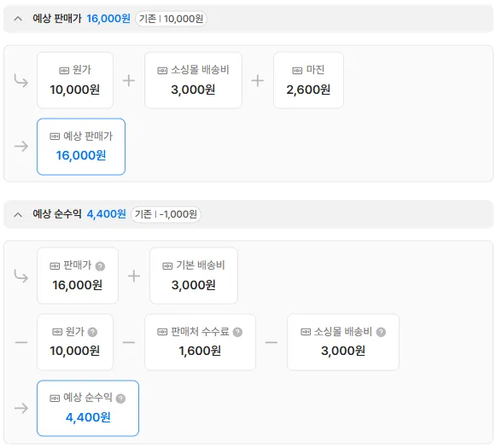The width and height of the screenshot is (496, 448).
Task: Select the 원가 10,000원 card in the top section
Action: 75,80
